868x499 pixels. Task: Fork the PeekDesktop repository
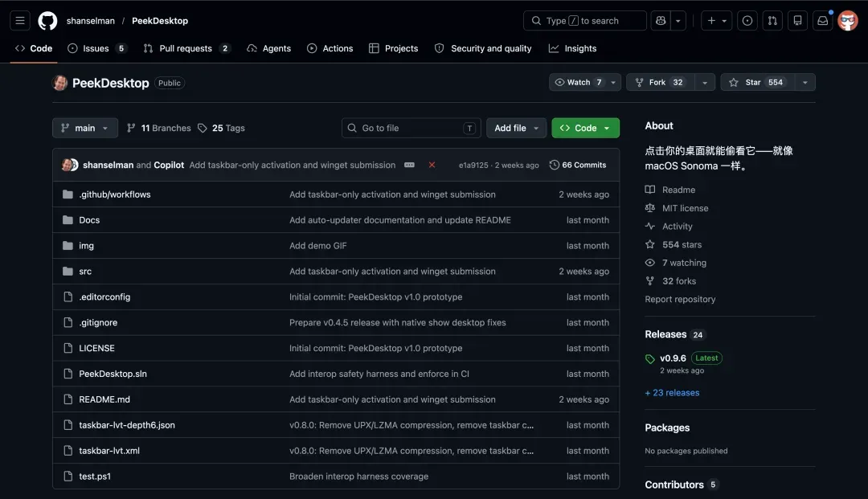[x=661, y=82]
